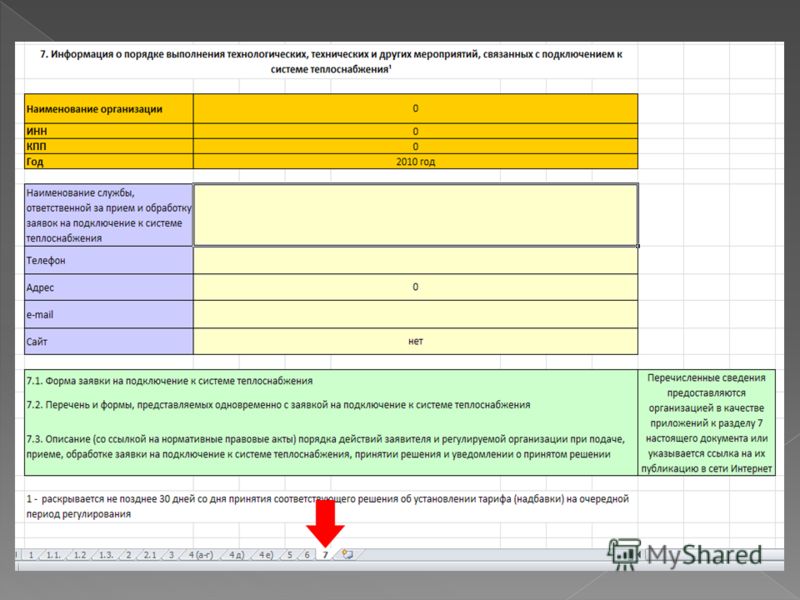Select the 'Телефон' label cell
The height and width of the screenshot is (600, 800).
109,260
